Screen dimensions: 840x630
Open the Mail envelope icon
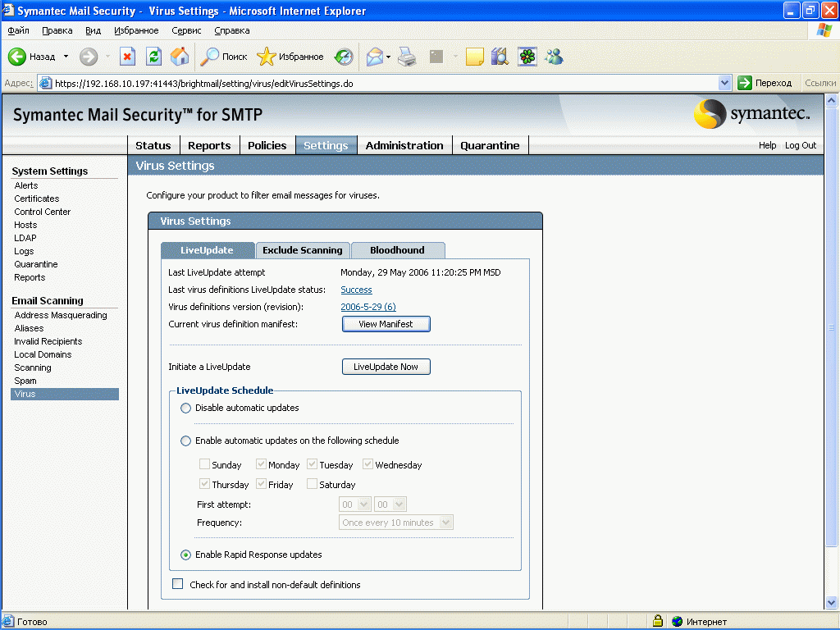point(374,57)
